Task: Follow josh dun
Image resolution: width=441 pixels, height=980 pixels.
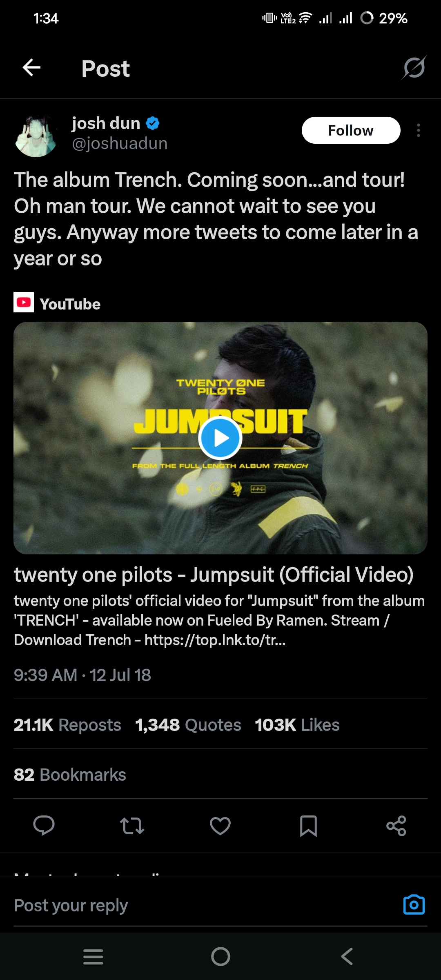Action: tap(351, 130)
